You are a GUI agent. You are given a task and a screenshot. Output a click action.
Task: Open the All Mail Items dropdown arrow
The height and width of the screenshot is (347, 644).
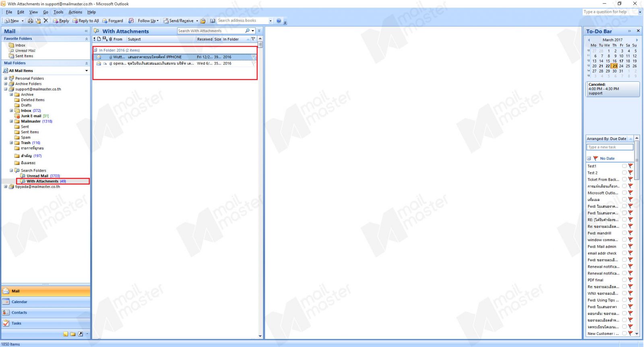click(87, 71)
